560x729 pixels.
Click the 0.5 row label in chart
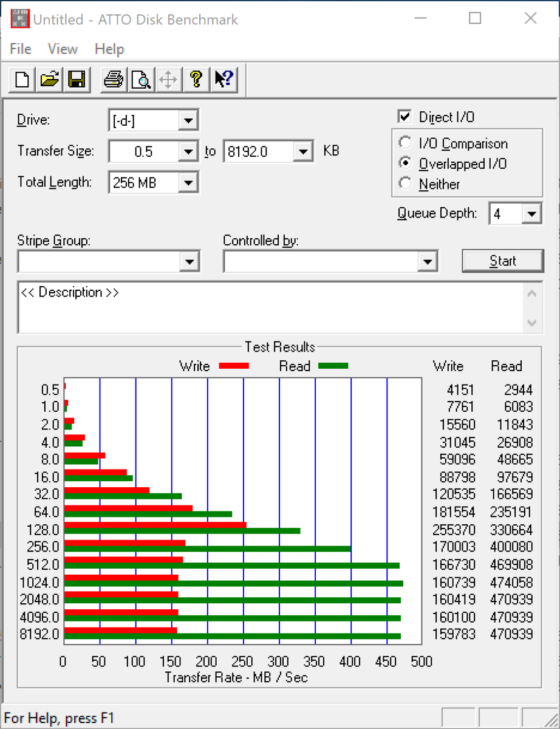coord(50,389)
